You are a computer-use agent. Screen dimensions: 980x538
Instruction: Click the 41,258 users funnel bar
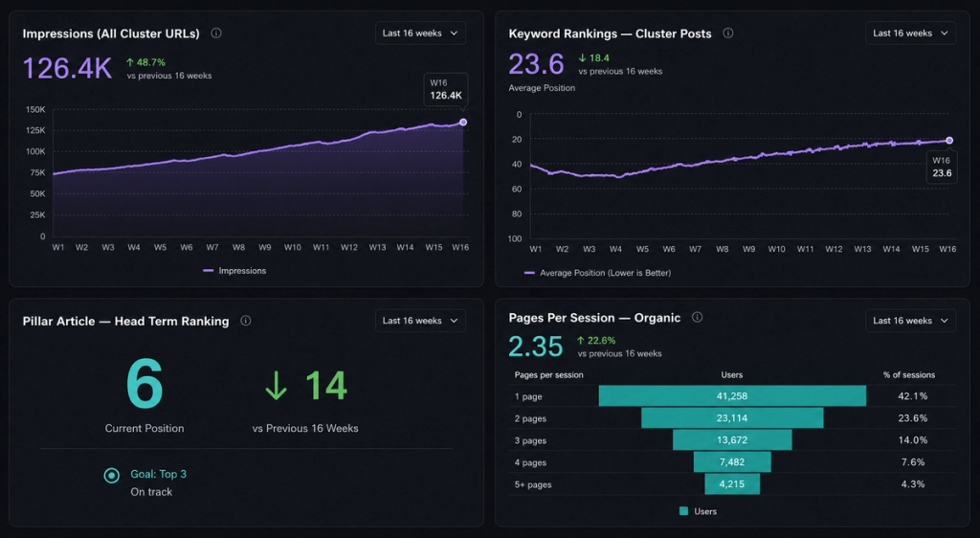(x=732, y=396)
